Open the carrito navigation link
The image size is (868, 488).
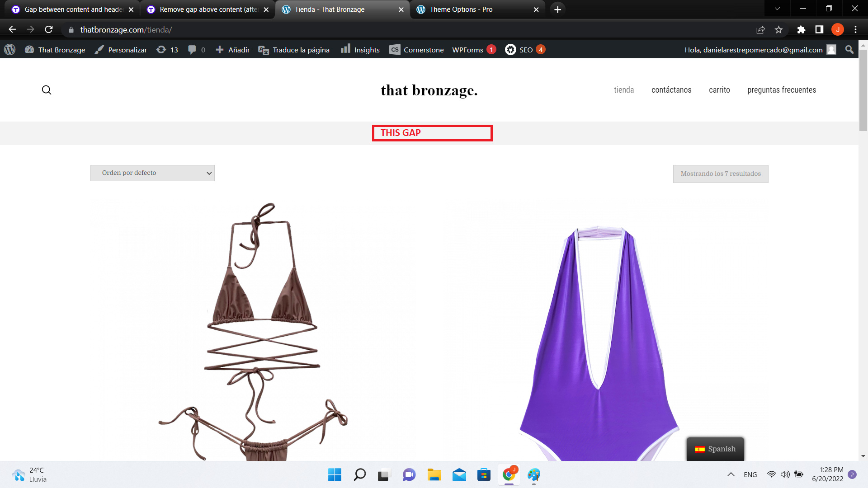click(x=719, y=90)
